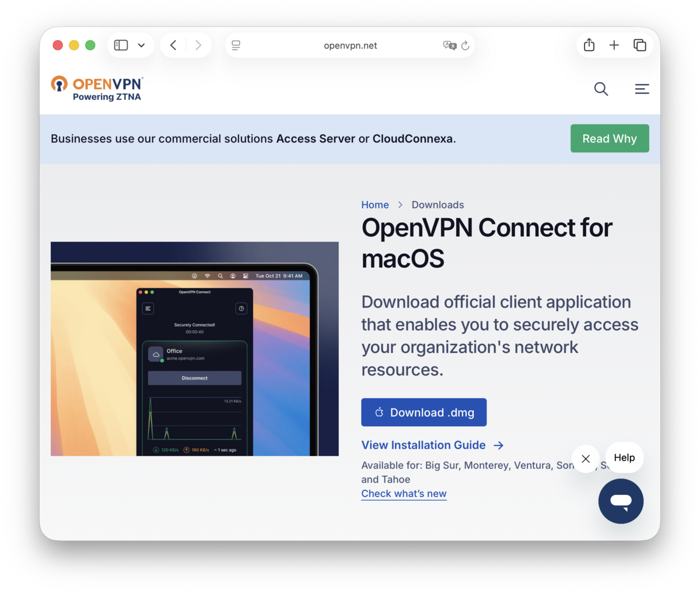
Task: Click the green fullscreen window button
Action: (x=90, y=45)
